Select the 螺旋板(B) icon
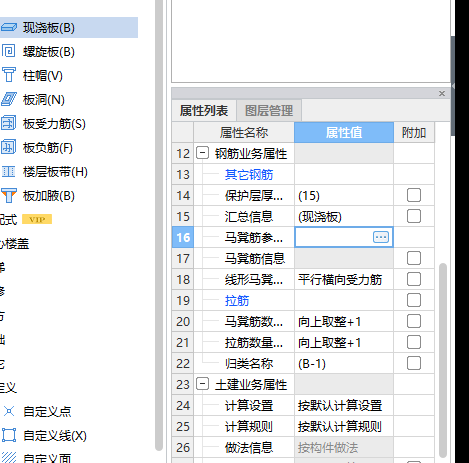 tap(9, 51)
